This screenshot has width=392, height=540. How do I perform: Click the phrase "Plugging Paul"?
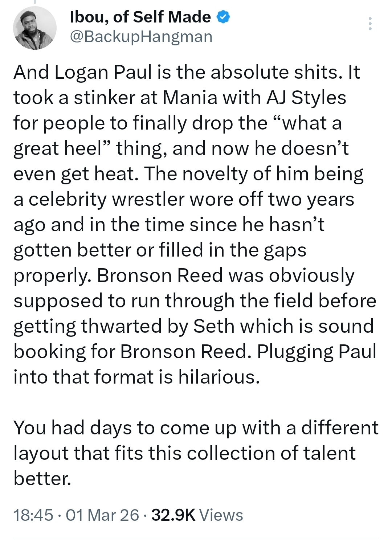pos(317,352)
